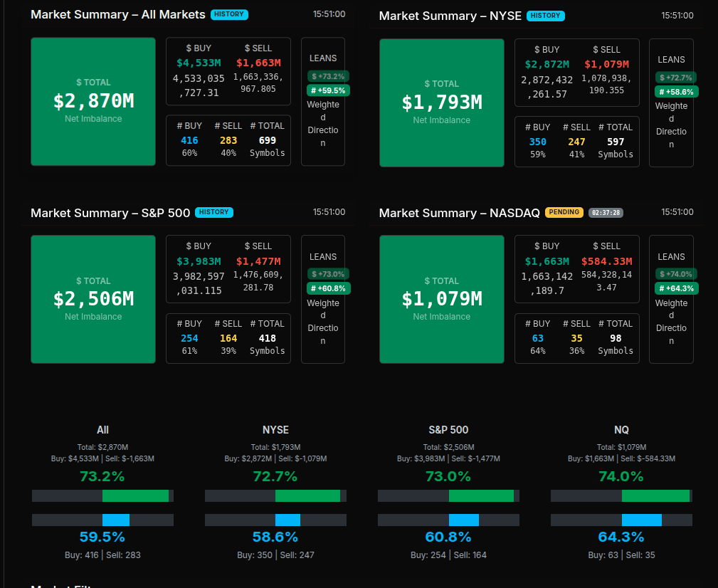Image resolution: width=718 pixels, height=588 pixels.
Task: Click the 416 buy symbols count
Action: [189, 140]
